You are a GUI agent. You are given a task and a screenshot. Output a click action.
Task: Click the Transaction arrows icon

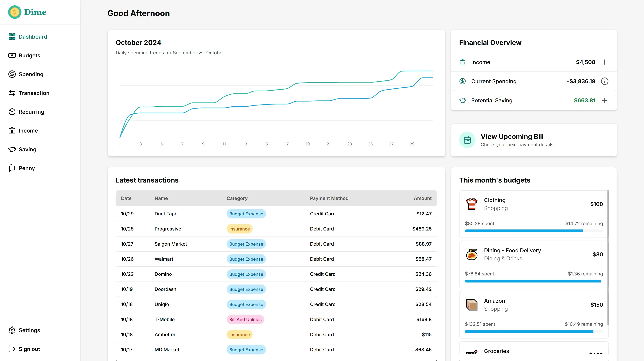point(12,93)
